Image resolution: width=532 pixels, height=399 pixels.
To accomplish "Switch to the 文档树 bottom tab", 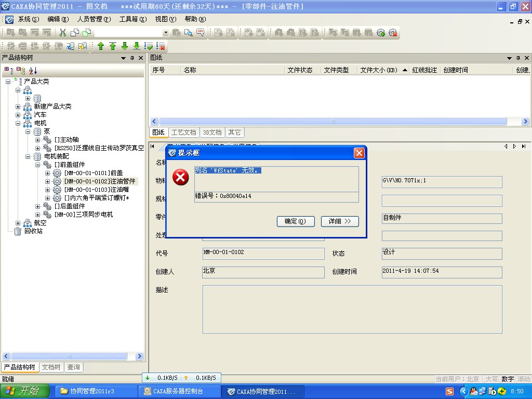I will [x=51, y=367].
